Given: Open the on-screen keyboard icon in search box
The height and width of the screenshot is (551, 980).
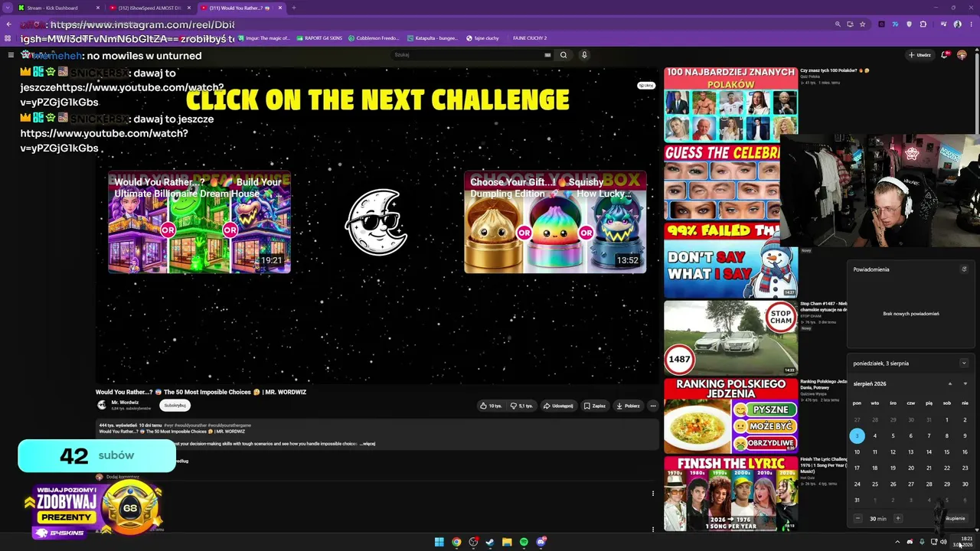Looking at the screenshot, I should [x=547, y=55].
